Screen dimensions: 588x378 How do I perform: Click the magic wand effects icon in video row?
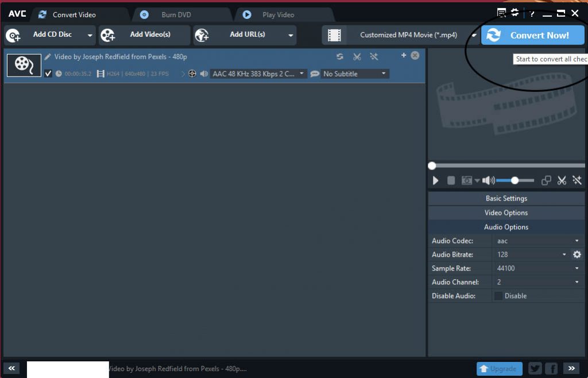(374, 57)
